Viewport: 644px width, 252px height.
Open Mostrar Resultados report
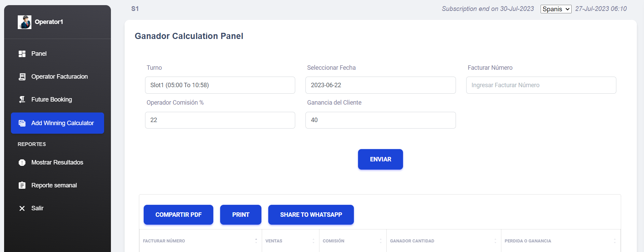coord(57,162)
